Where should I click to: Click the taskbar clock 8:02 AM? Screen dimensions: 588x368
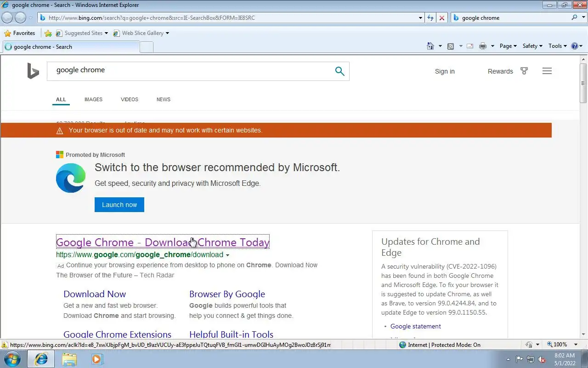coord(565,356)
